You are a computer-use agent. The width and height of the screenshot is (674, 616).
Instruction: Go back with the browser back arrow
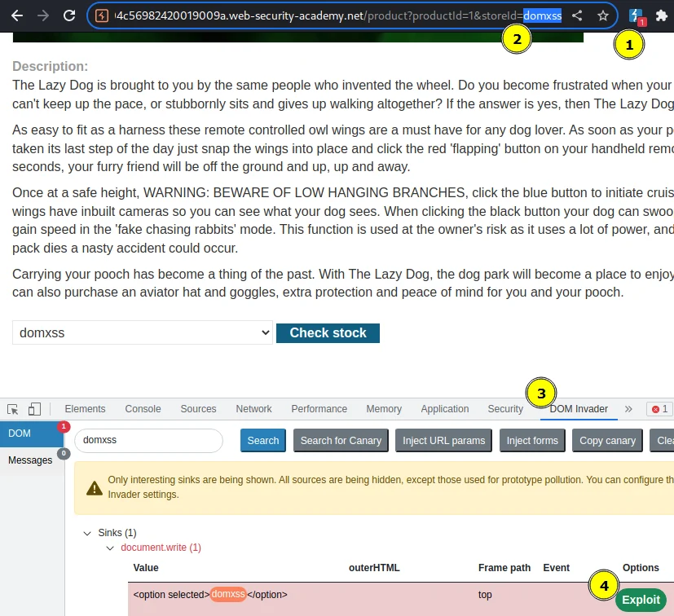[x=17, y=16]
